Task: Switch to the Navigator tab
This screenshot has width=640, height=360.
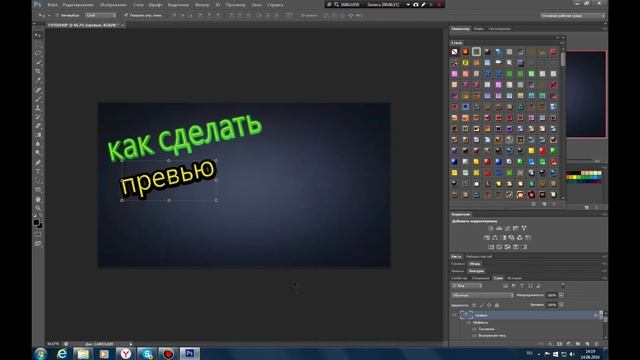Action: pos(460,29)
